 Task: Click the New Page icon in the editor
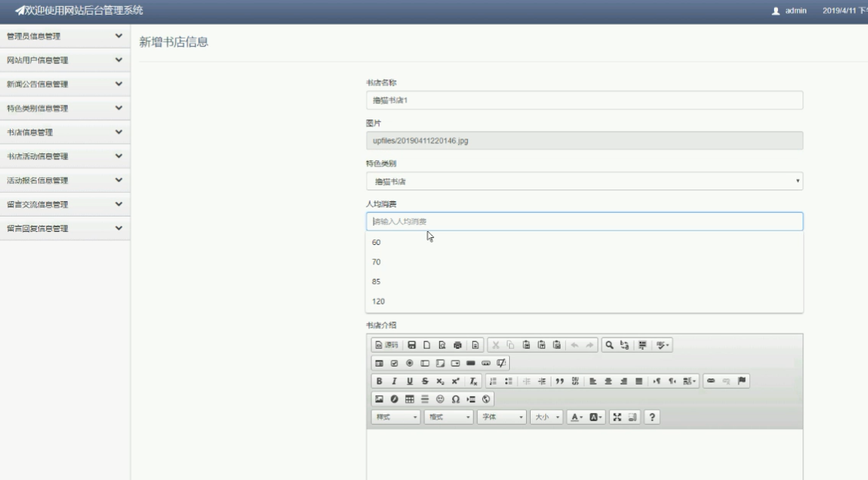point(427,345)
